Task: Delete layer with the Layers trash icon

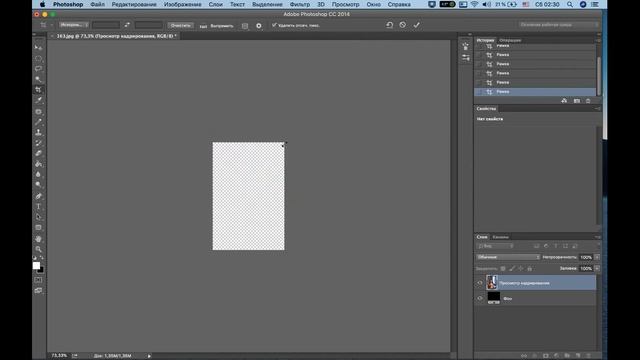Action: 589,356
